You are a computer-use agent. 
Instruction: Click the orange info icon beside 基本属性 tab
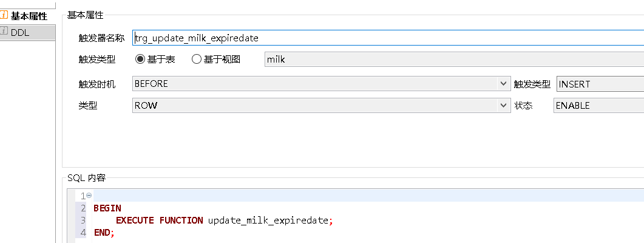point(5,16)
